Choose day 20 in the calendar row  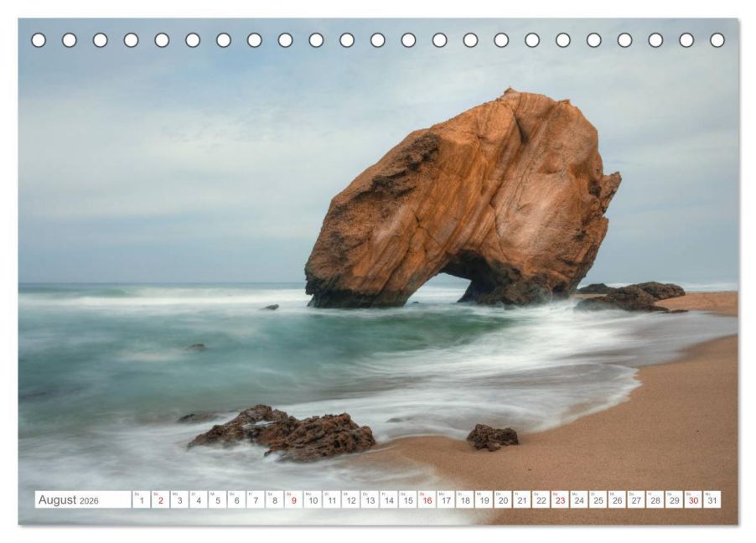tap(502, 500)
